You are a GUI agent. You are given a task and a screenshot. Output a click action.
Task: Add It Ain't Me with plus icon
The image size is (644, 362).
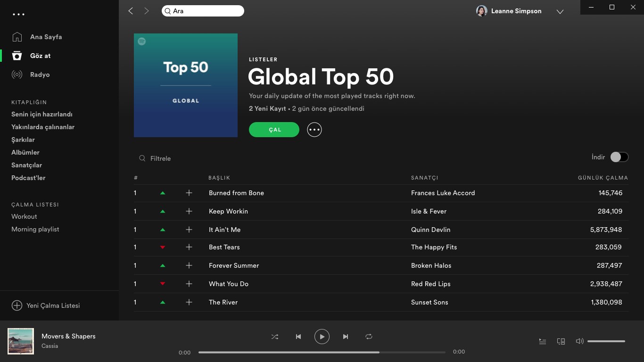(189, 230)
